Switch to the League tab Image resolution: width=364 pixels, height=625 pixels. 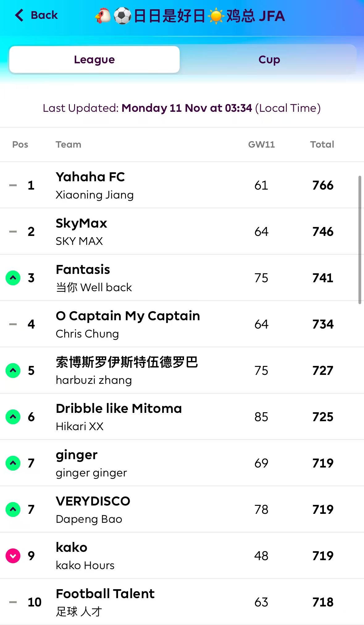pyautogui.click(x=94, y=60)
